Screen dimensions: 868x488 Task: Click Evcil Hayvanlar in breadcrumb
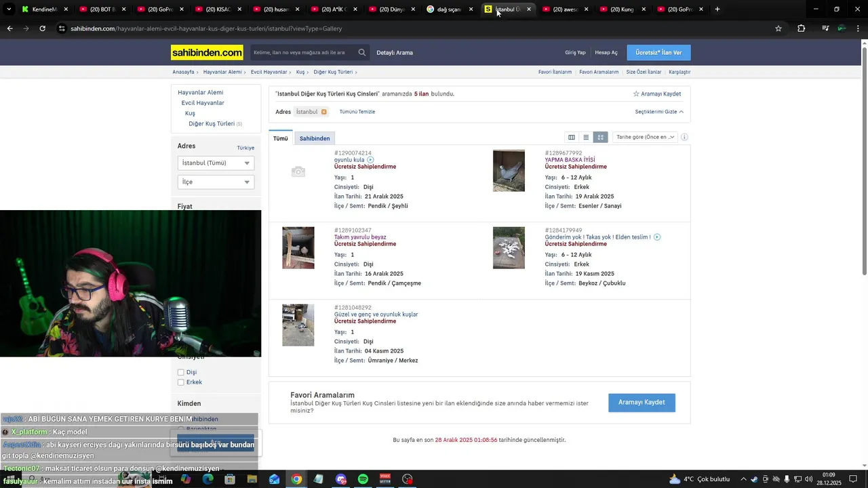coord(269,72)
